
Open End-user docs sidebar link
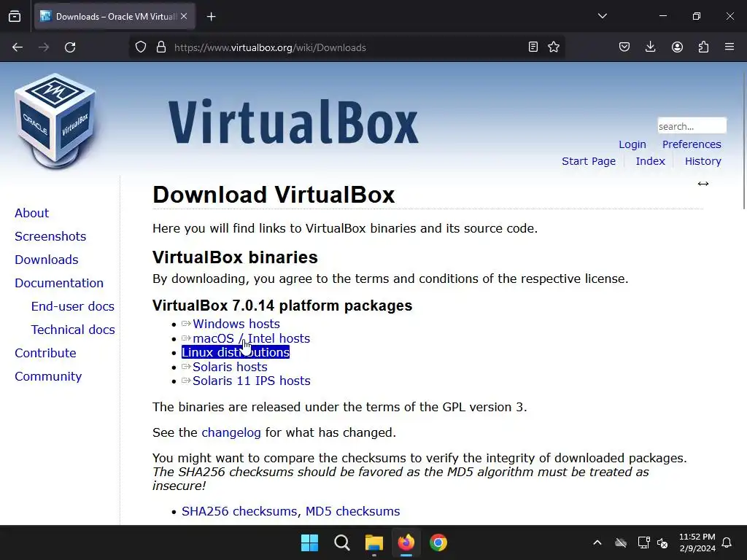(x=72, y=306)
